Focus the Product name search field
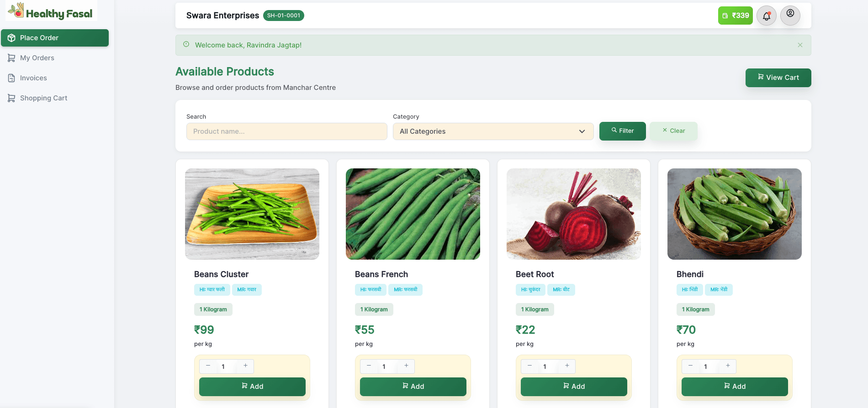The image size is (868, 408). point(286,131)
